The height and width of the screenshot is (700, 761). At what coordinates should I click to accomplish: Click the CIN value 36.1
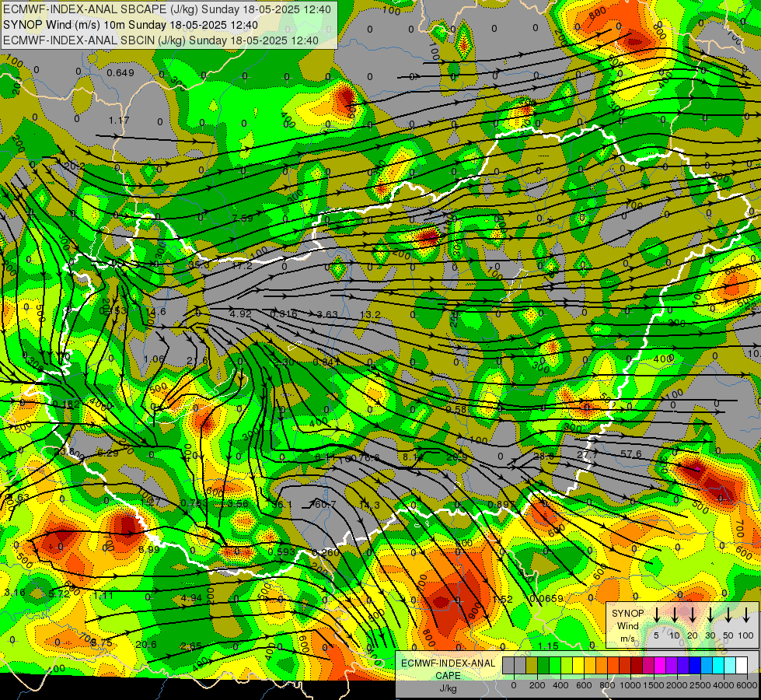point(282,505)
